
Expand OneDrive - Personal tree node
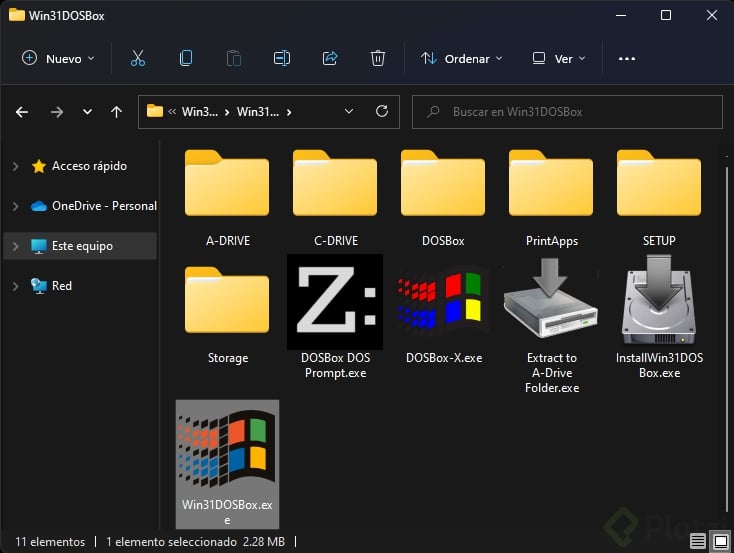coord(15,206)
